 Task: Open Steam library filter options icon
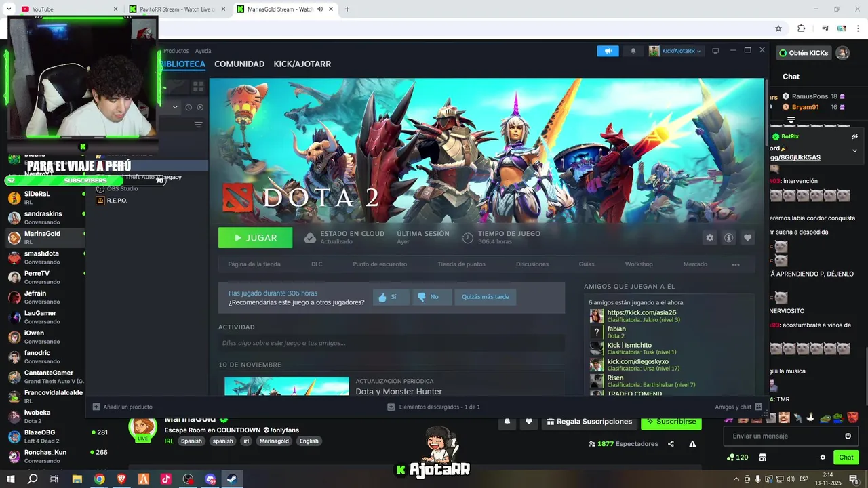(x=198, y=125)
